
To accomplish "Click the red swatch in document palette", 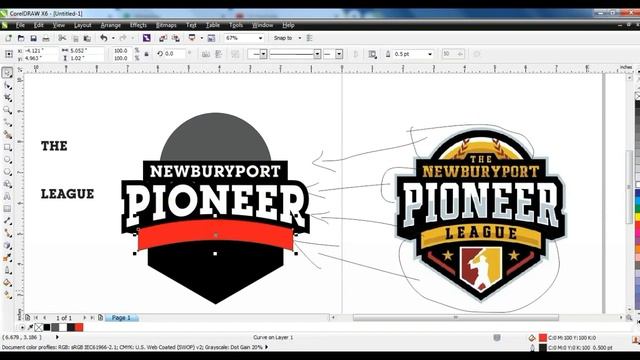I will (x=79, y=327).
